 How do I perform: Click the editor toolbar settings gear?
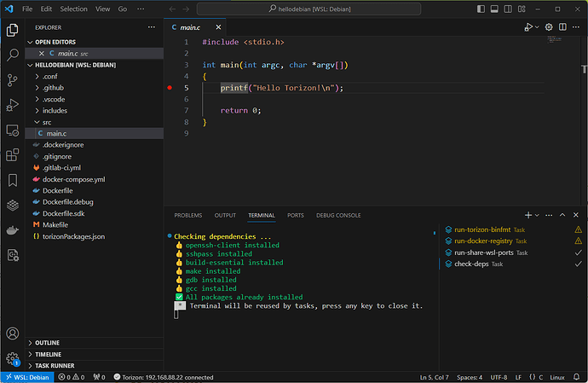click(x=549, y=27)
